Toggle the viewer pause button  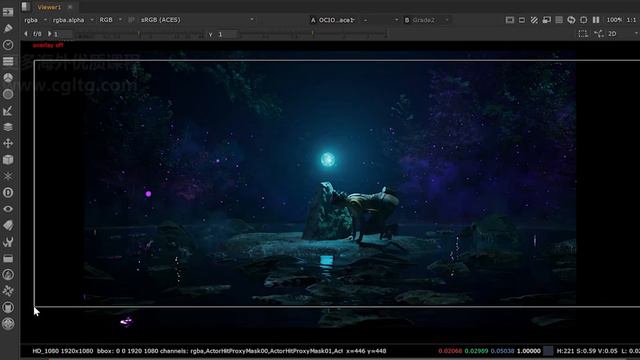[596, 20]
